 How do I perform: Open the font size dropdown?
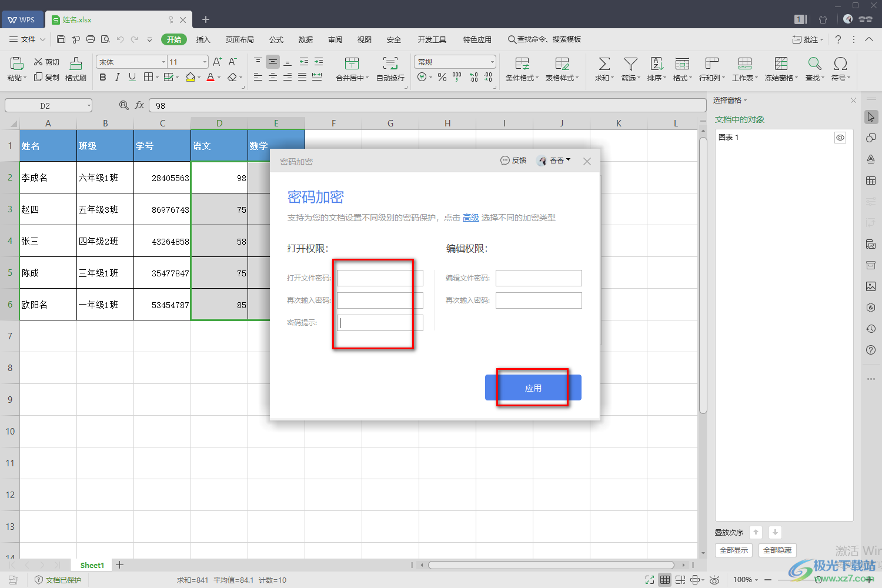205,62
